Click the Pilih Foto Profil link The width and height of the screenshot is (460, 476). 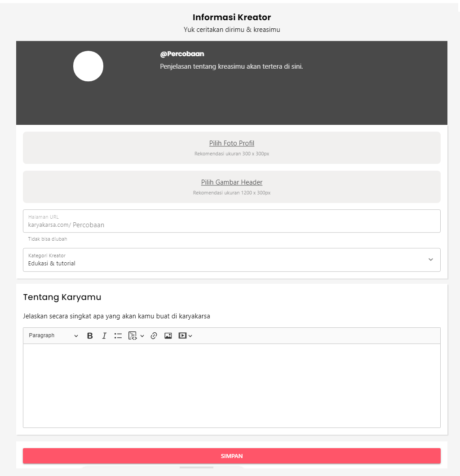[x=232, y=143]
